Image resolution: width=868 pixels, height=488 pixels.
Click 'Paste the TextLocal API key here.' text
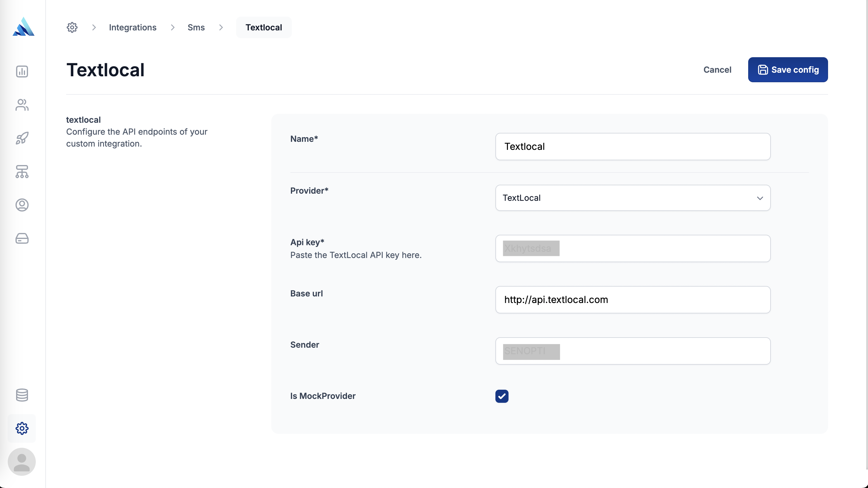click(x=356, y=255)
